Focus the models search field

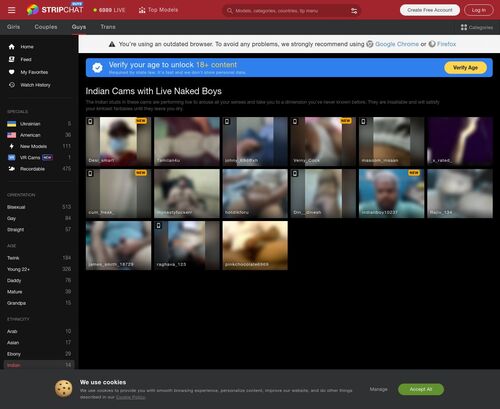pos(292,11)
